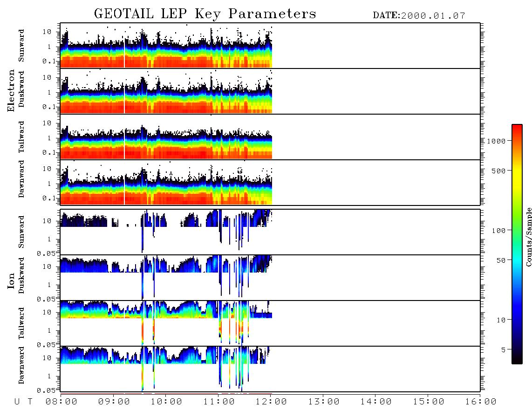Click the DATE:2000.01.07 label

tap(419, 16)
